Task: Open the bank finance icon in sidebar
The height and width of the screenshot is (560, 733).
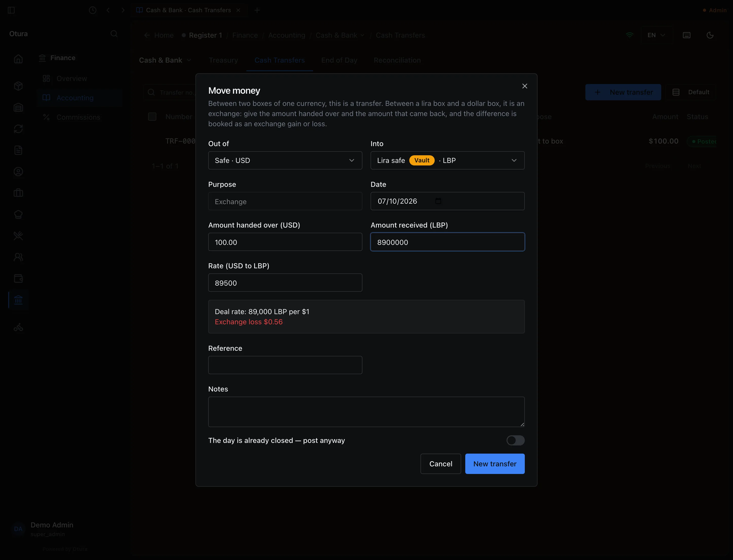Action: pyautogui.click(x=18, y=300)
